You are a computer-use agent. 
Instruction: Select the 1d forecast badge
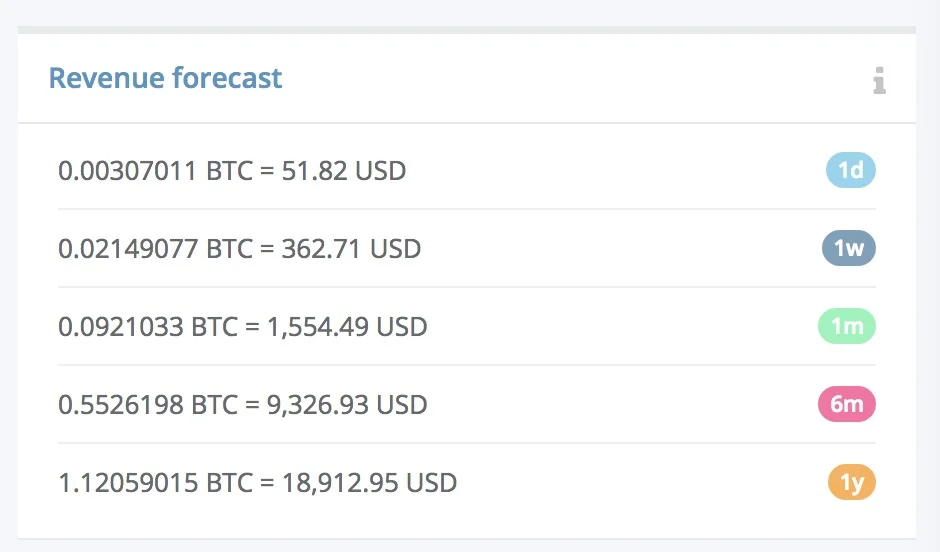click(850, 171)
